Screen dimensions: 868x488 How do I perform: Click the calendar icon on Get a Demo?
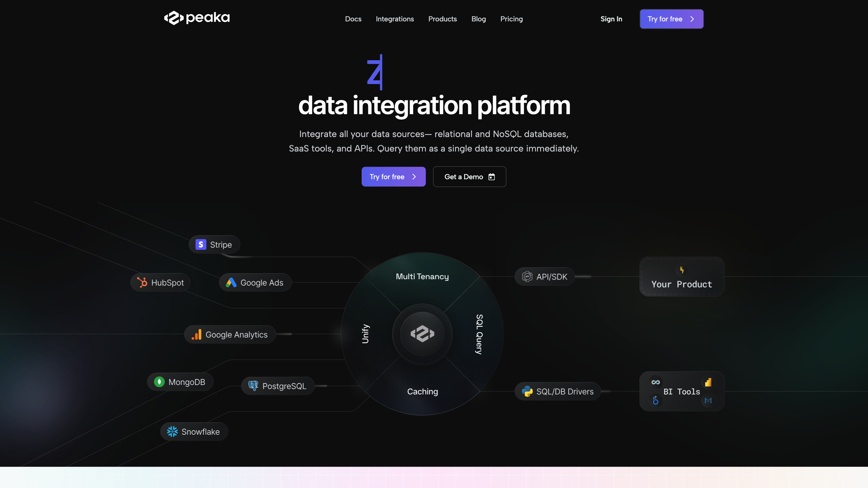coord(492,177)
